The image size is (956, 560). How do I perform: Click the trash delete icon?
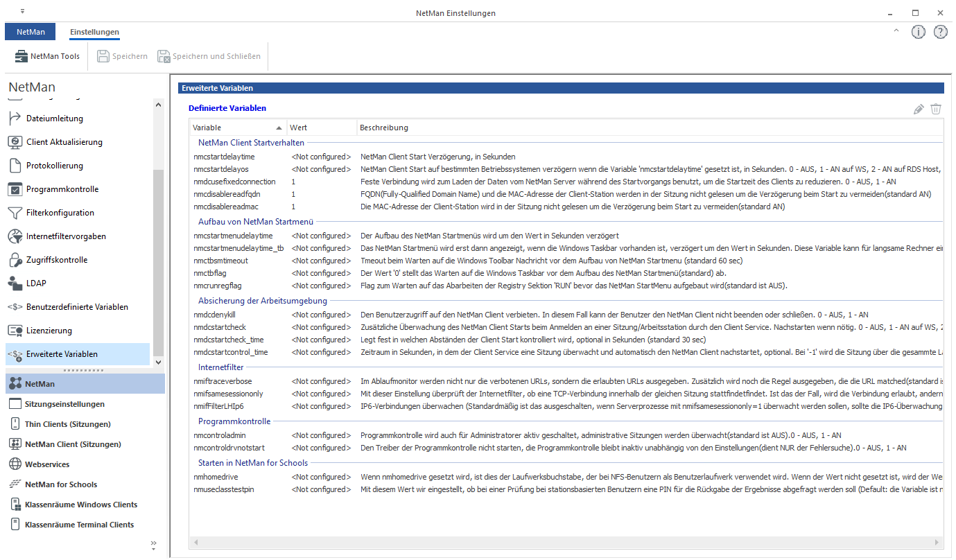(x=936, y=109)
